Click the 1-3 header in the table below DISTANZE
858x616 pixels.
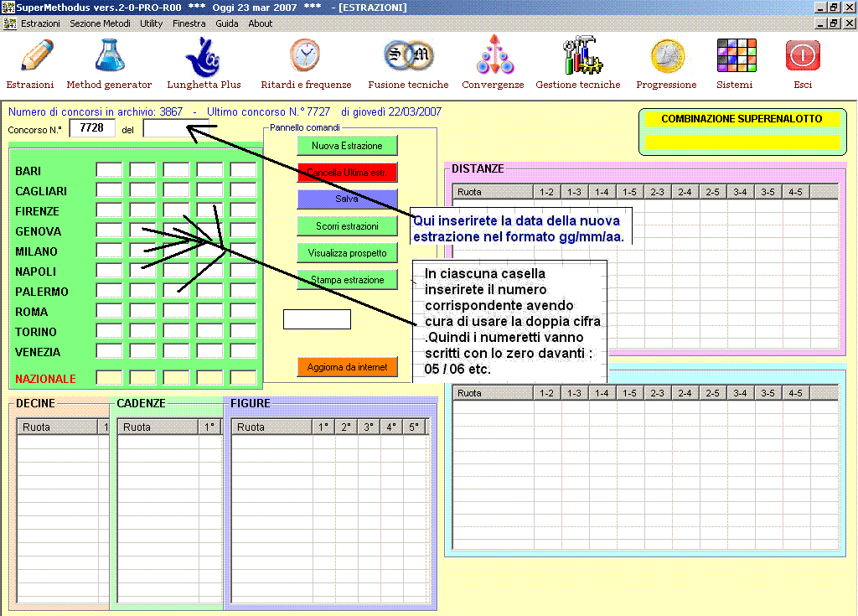[574, 393]
